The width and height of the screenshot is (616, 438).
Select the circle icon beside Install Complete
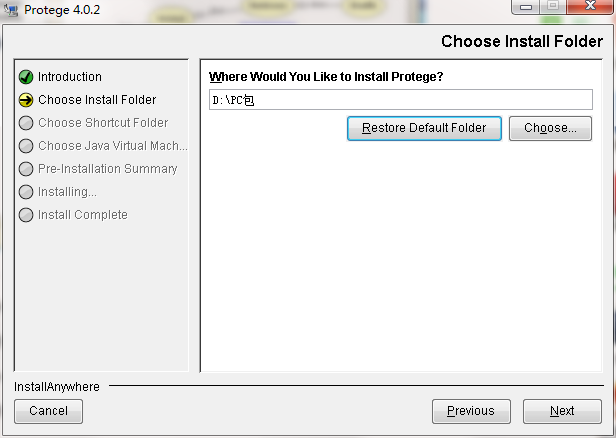[26, 215]
